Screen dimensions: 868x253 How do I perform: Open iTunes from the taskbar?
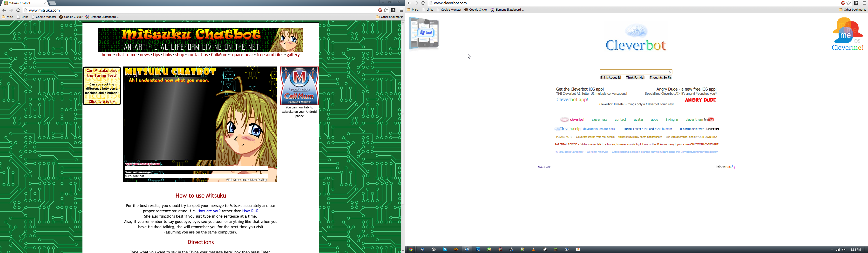tap(467, 250)
